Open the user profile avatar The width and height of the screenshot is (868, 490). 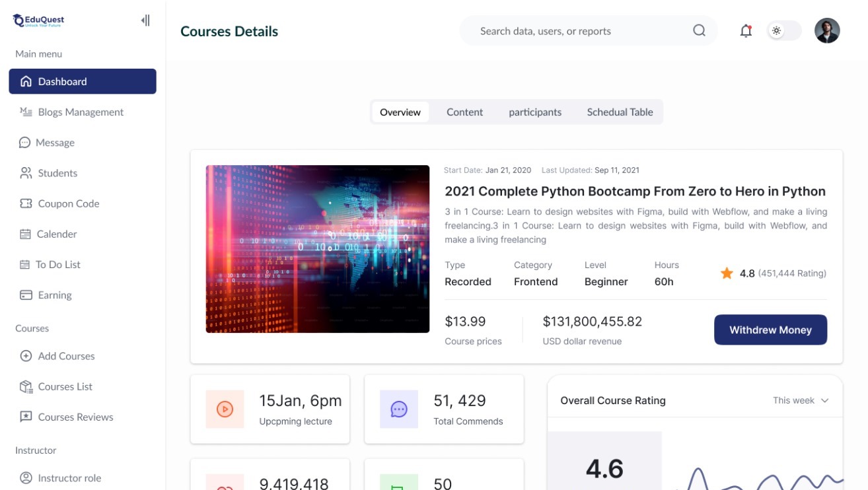point(826,31)
